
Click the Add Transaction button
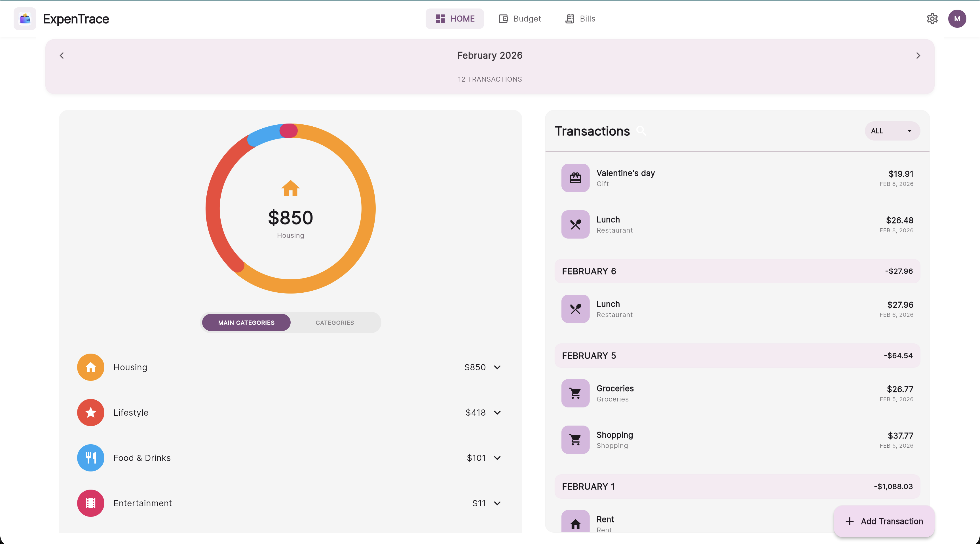(883, 521)
